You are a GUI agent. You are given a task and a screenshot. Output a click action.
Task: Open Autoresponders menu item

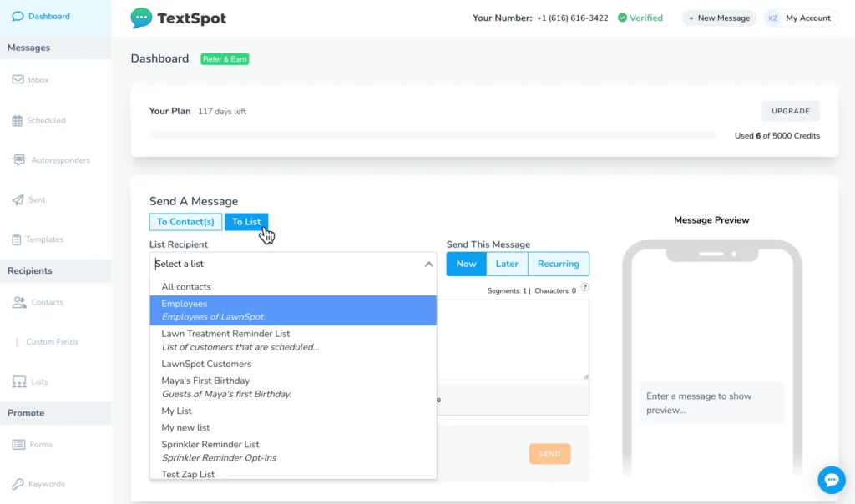(60, 160)
